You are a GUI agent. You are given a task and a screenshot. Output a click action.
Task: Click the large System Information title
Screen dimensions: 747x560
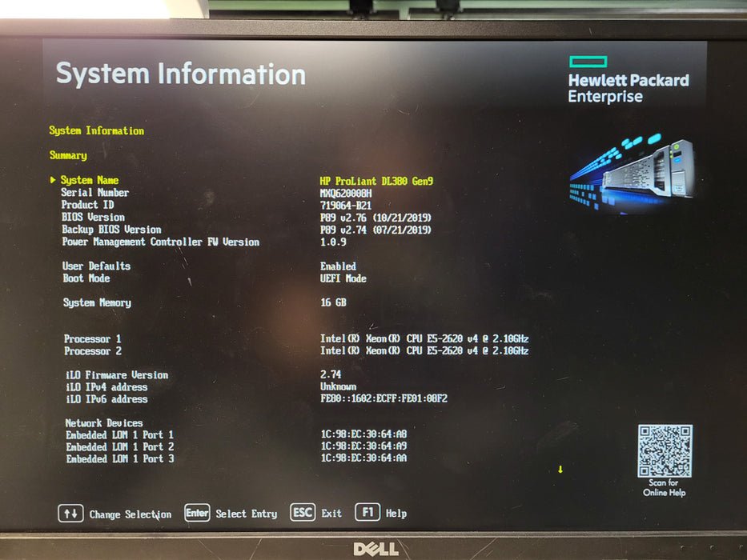point(181,74)
